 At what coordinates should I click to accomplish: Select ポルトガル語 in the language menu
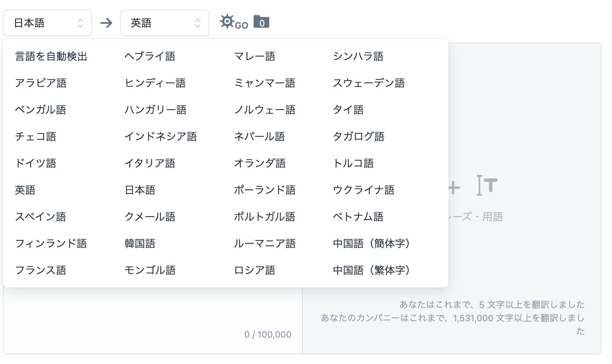[x=264, y=217]
